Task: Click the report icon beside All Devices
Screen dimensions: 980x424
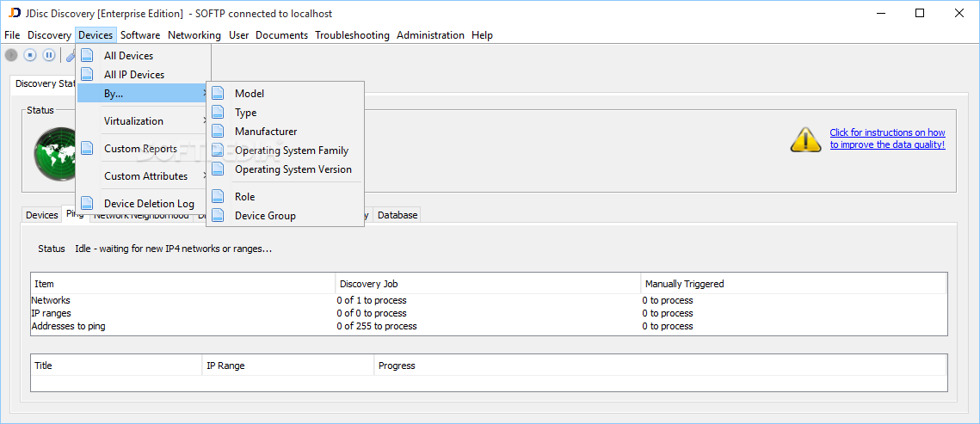Action: pyautogui.click(x=87, y=56)
